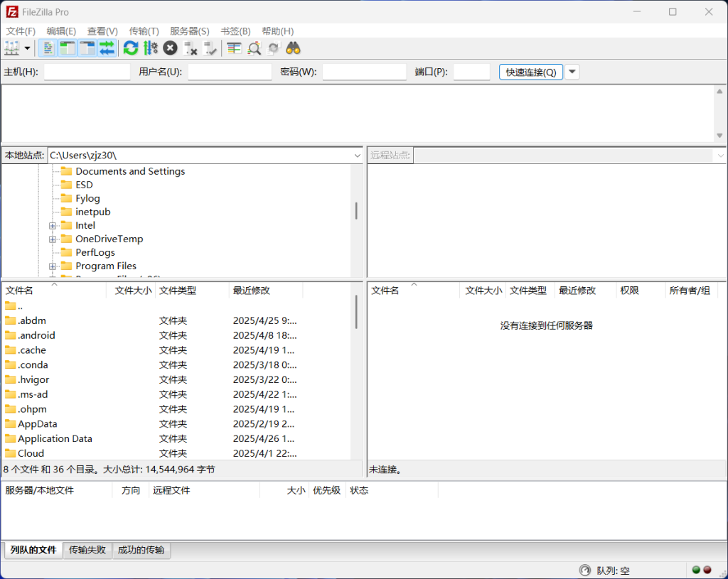Open the Site Manager icon
728x579 pixels.
pos(12,48)
